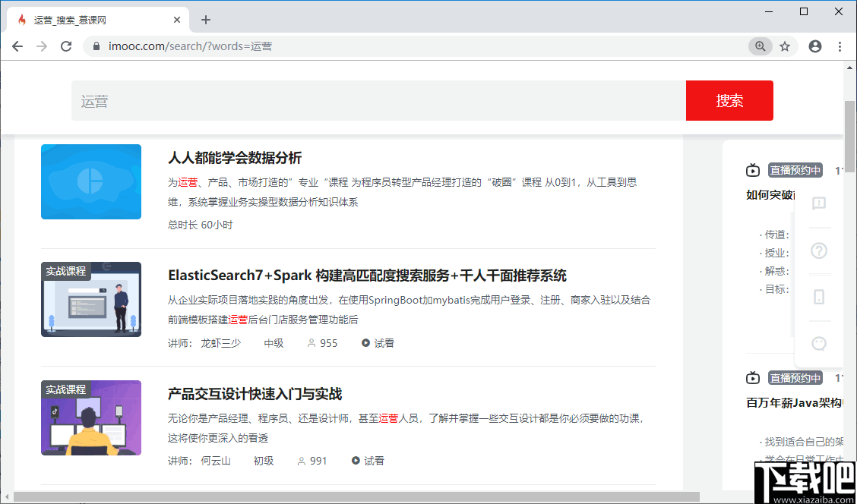Click the 中级 difficulty label
857x504 pixels.
tap(274, 343)
